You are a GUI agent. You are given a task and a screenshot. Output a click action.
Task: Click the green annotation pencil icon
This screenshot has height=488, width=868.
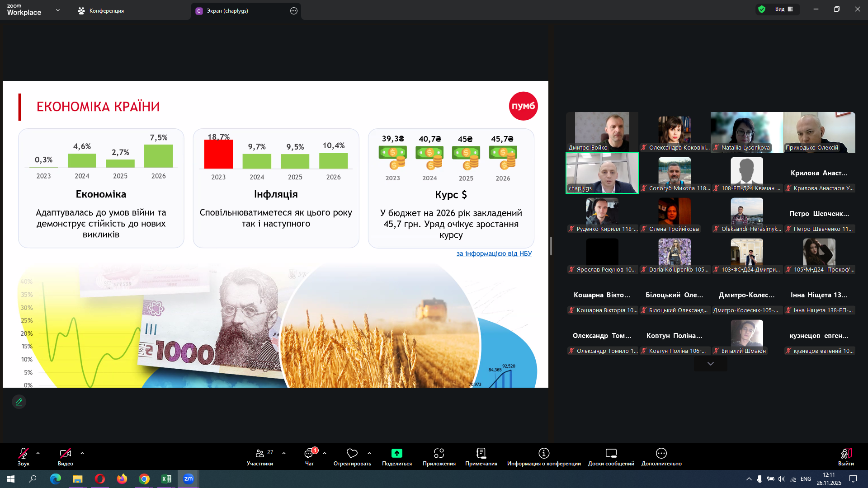(19, 402)
